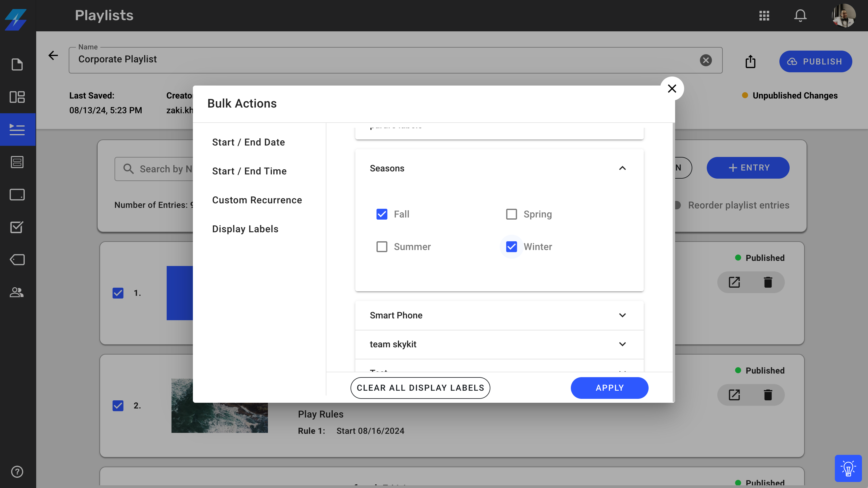Open the schedule list icon in sidebar
Screen dimensions: 868x488
click(17, 162)
